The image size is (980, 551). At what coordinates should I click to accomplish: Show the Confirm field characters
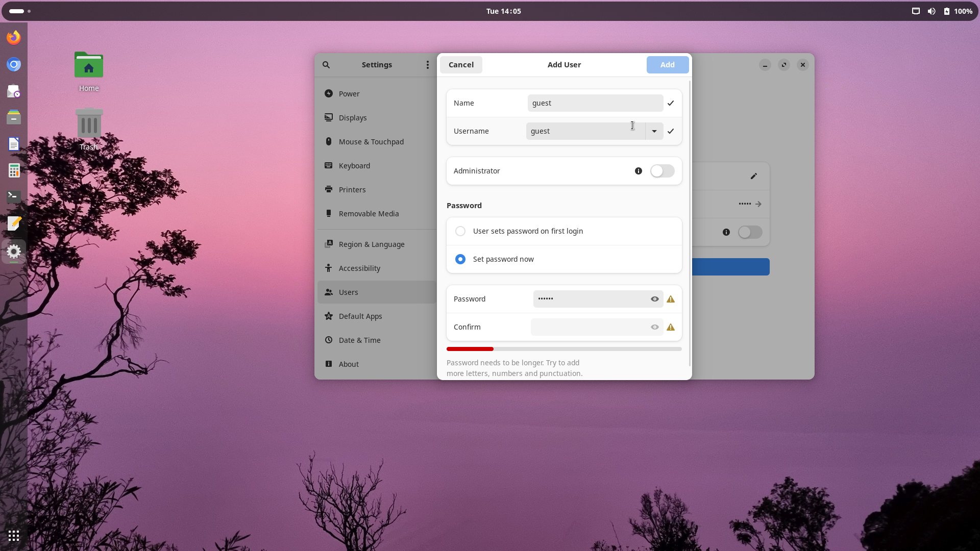655,327
